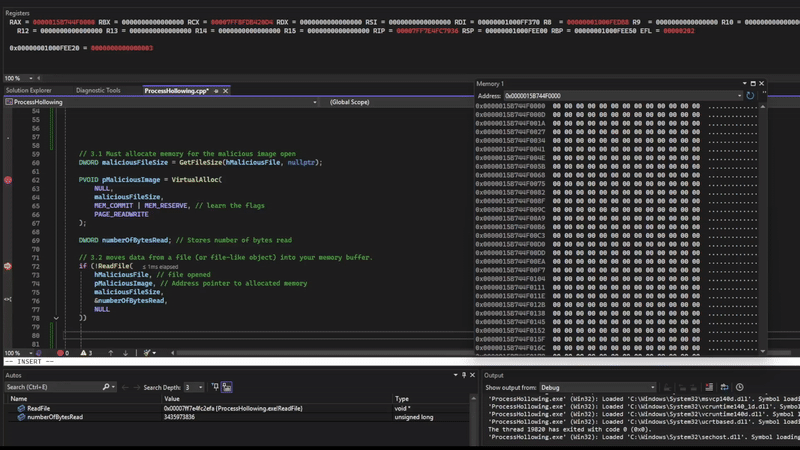
Task: Click the previous-message icon in Output toolbar
Action: (683, 387)
